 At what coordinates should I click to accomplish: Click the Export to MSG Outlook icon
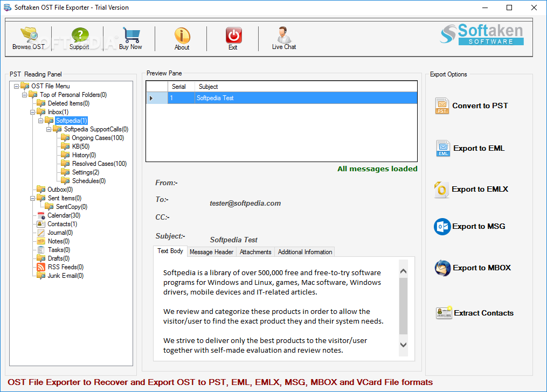442,227
